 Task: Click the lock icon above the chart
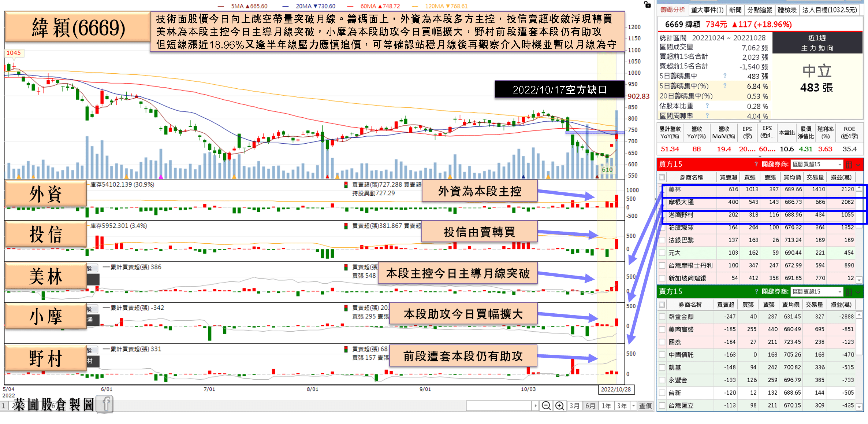(647, 4)
